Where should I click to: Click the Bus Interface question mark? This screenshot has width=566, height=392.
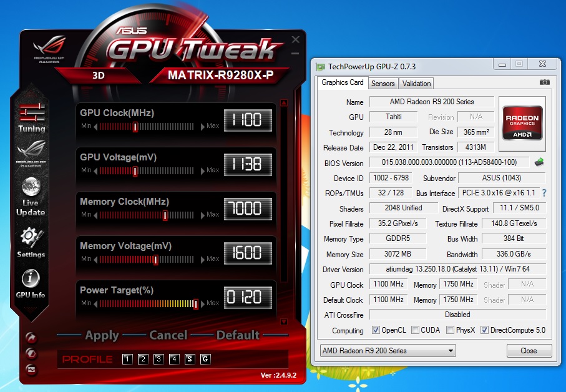point(544,193)
